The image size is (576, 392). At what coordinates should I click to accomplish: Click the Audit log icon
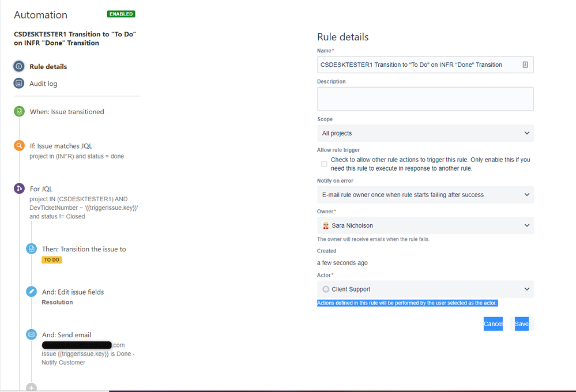(18, 84)
